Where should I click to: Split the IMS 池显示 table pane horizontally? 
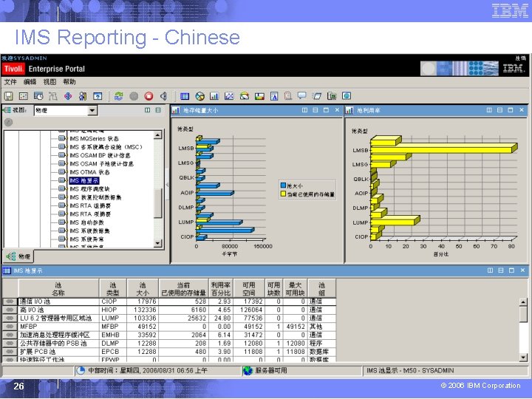tap(501, 270)
